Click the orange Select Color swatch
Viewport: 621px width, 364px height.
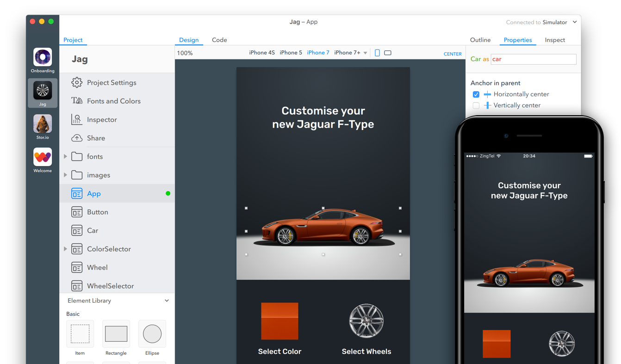tap(279, 321)
